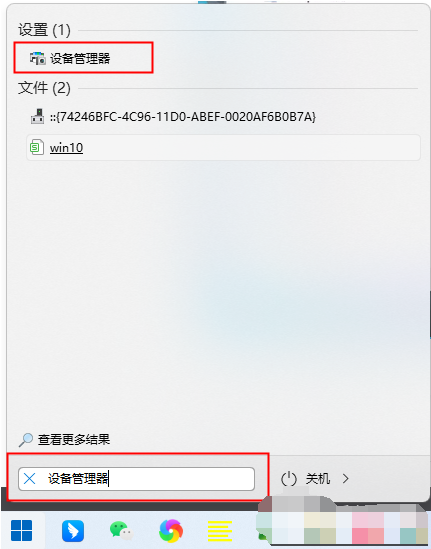Click the power symbol beside 关机
This screenshot has height=549, width=431.
point(289,479)
